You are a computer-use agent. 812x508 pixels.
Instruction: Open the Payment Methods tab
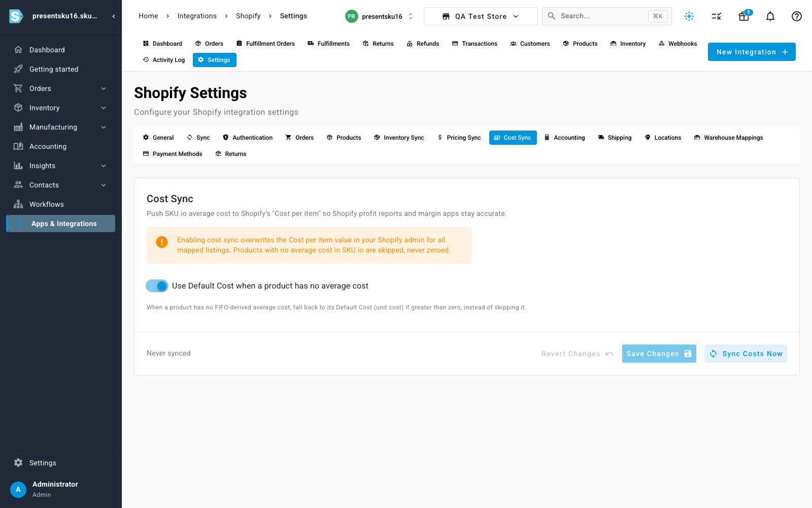pos(173,154)
